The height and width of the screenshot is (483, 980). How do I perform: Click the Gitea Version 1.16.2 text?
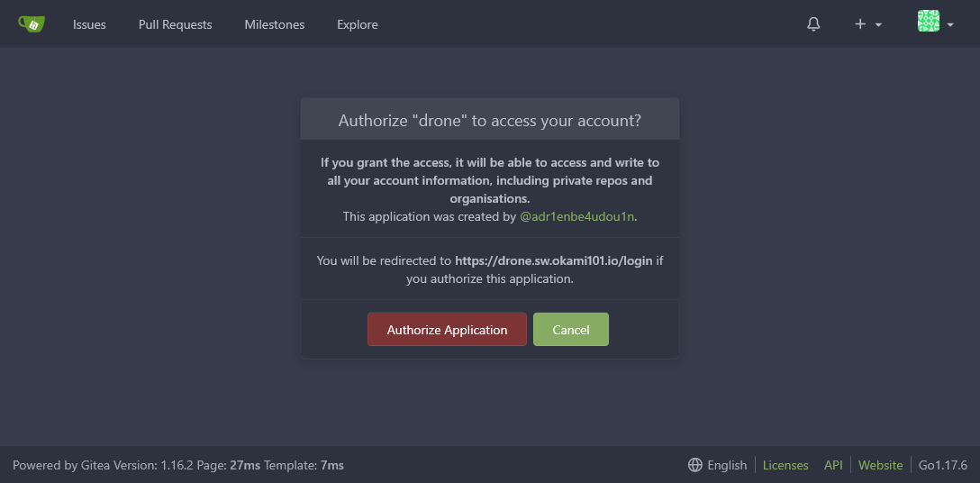[137, 465]
